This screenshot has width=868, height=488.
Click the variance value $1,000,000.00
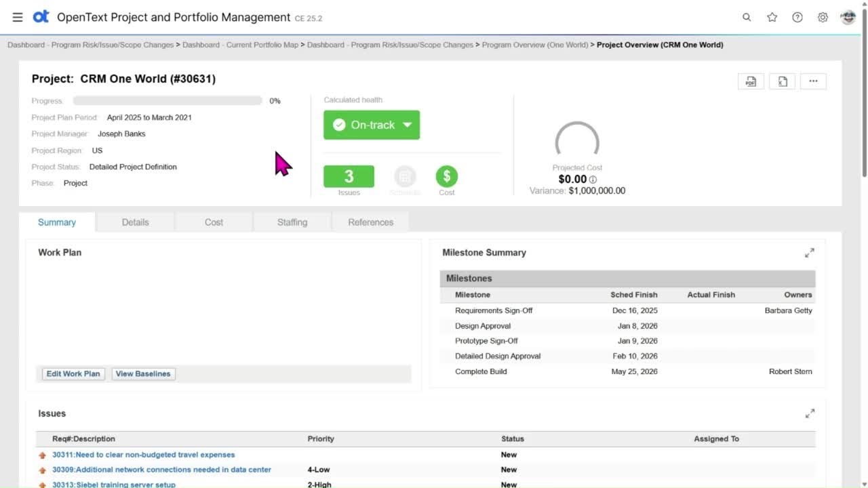[x=597, y=191]
